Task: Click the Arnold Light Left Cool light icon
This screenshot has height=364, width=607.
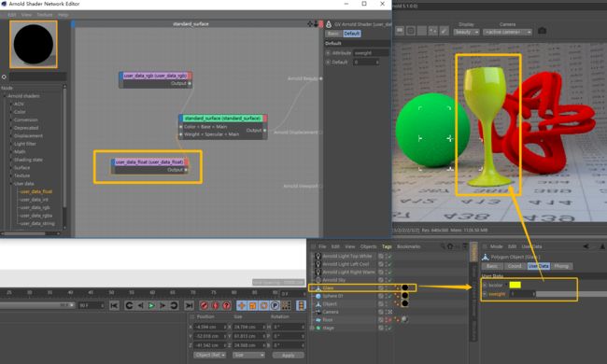Action: pyautogui.click(x=318, y=264)
